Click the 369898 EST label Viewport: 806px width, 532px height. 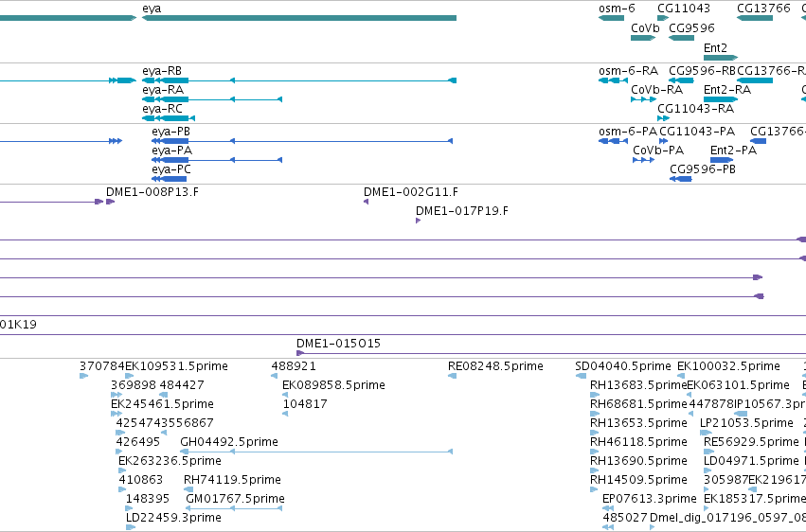tap(134, 385)
